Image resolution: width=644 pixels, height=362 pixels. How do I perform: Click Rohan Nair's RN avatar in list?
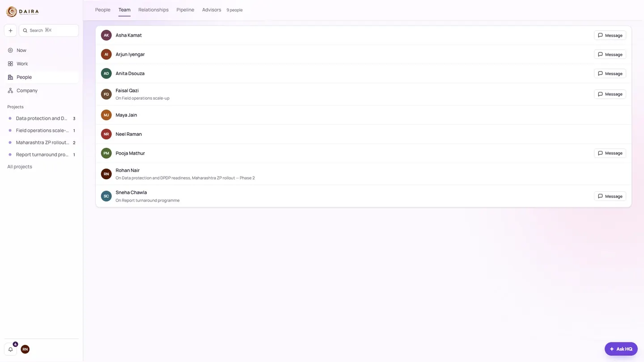(106, 174)
